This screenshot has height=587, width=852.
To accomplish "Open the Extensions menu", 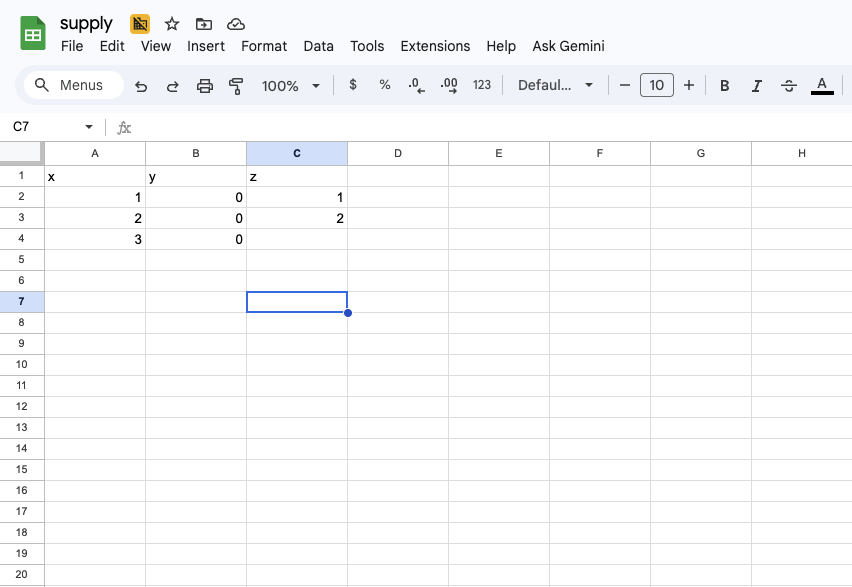I will pos(435,46).
